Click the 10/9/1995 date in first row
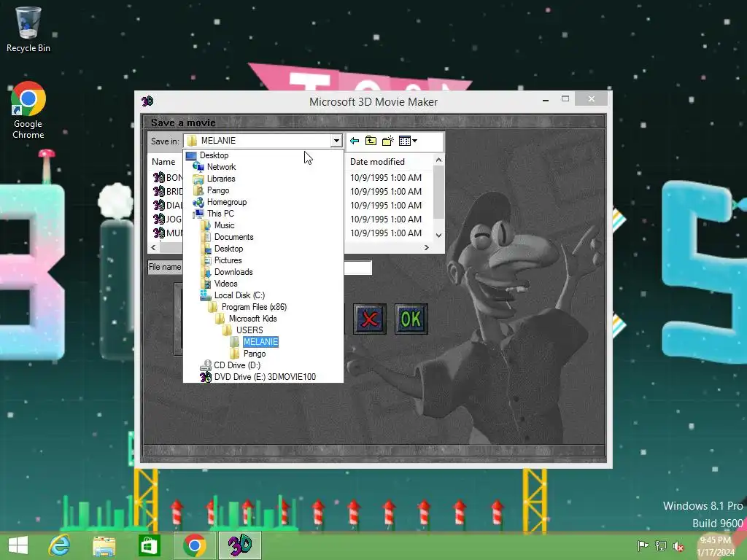Screen dimensions: 747x560 pyautogui.click(x=385, y=178)
